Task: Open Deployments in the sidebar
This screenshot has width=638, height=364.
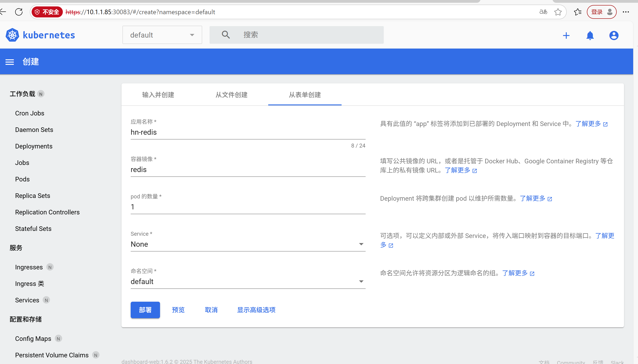Action: tap(33, 146)
